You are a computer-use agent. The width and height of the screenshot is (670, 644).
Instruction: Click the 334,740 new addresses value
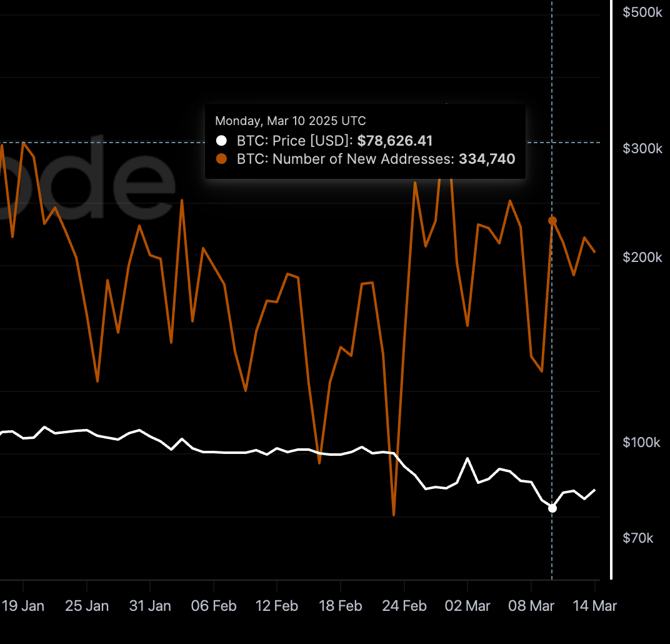point(487,159)
